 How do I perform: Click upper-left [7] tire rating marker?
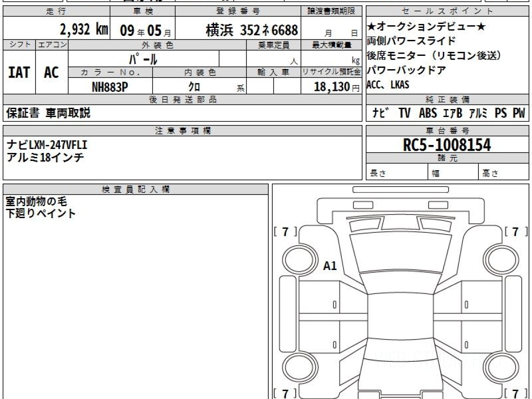(286, 231)
